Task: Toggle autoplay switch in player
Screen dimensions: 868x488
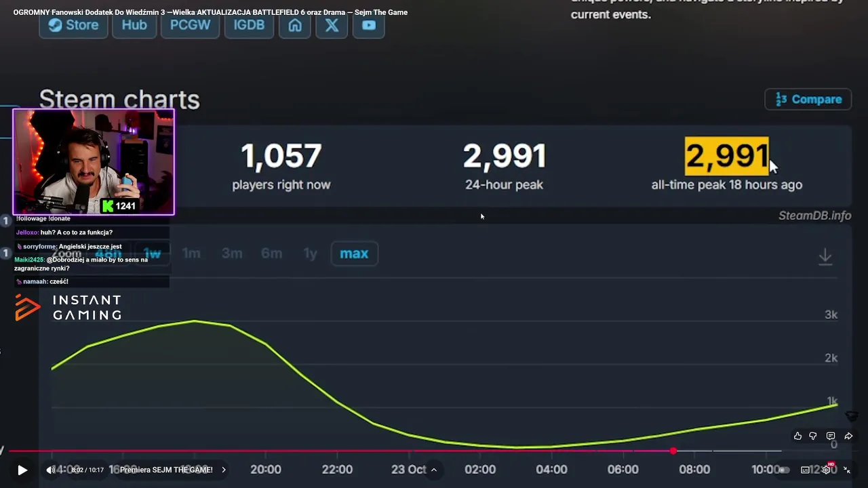Action: 783,470
